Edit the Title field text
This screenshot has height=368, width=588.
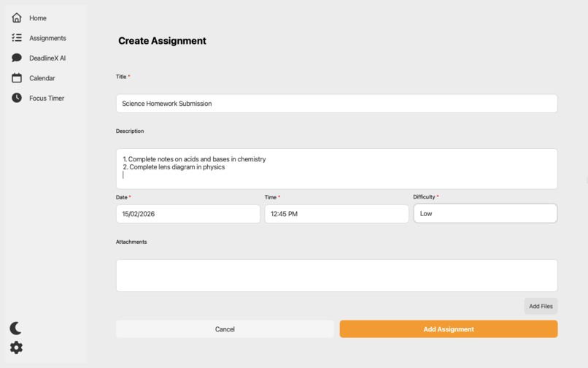click(337, 103)
